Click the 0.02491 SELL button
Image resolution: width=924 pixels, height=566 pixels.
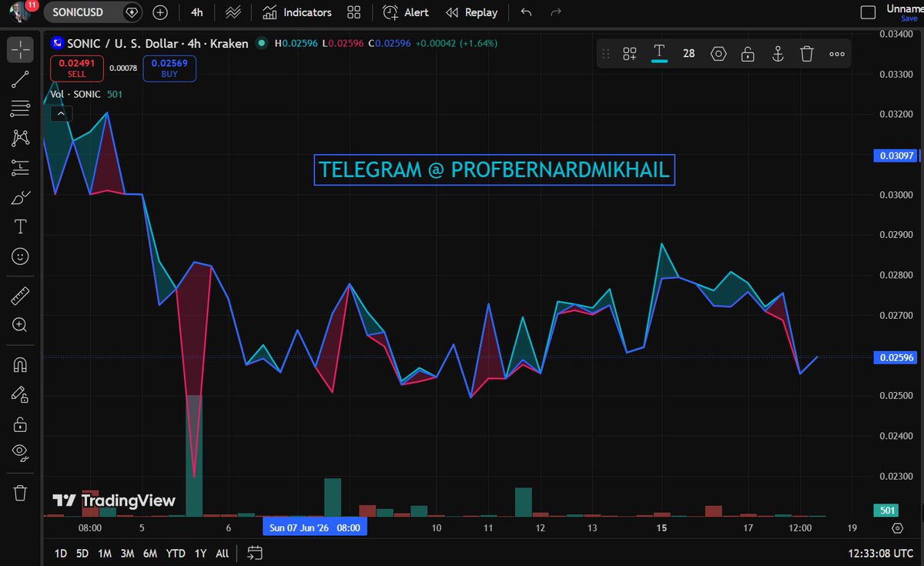pos(77,69)
